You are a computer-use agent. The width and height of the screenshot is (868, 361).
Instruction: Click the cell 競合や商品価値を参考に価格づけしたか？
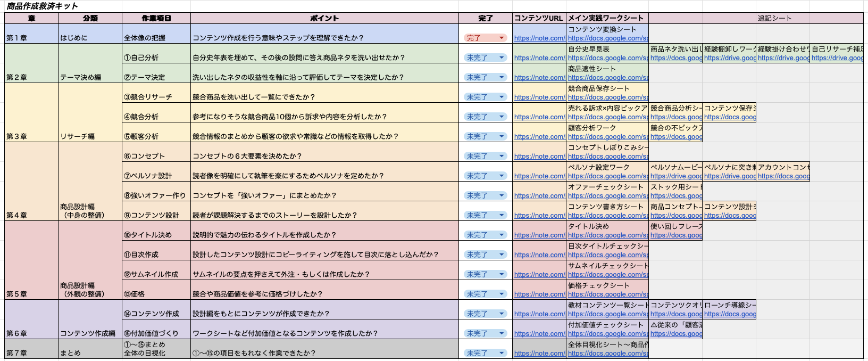click(x=324, y=290)
